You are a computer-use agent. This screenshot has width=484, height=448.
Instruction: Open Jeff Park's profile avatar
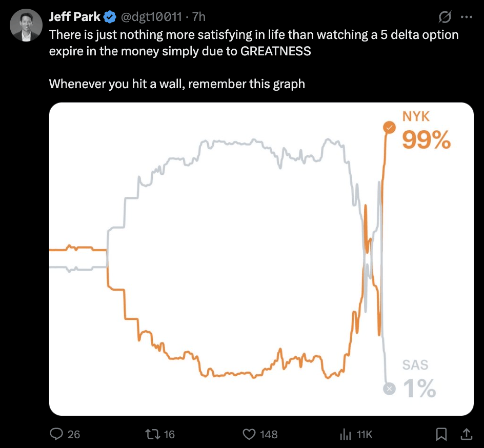[x=26, y=25]
